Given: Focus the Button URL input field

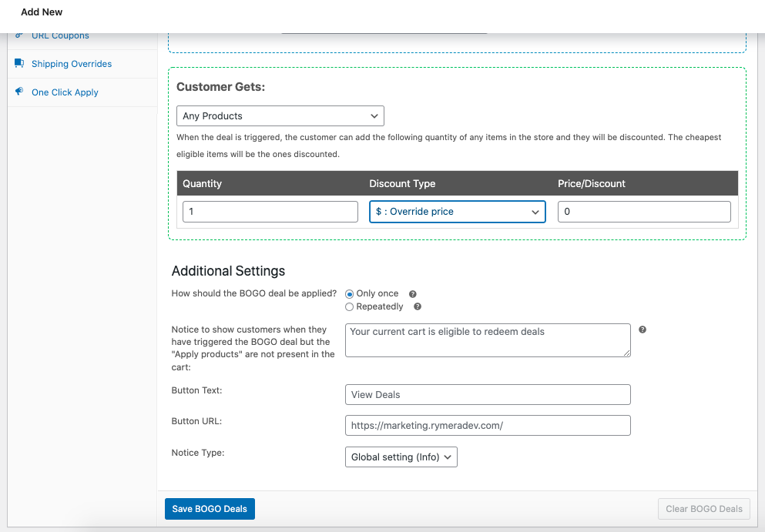Looking at the screenshot, I should (488, 426).
